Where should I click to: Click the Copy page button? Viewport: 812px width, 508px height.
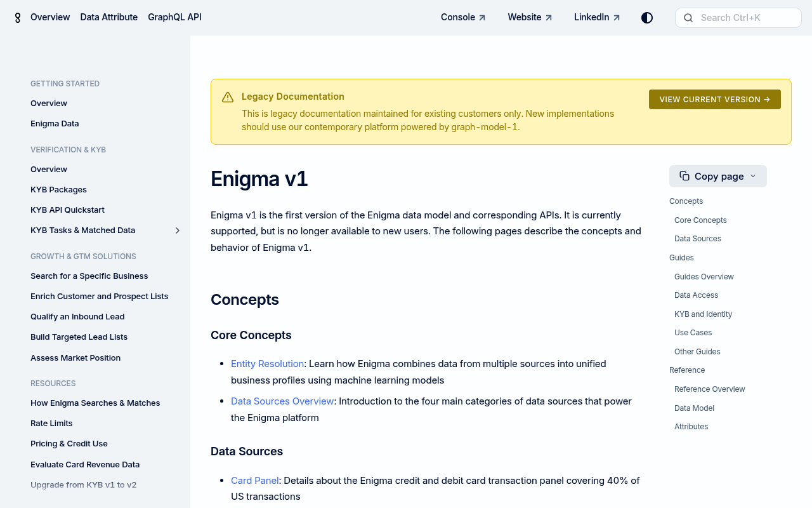tap(718, 176)
